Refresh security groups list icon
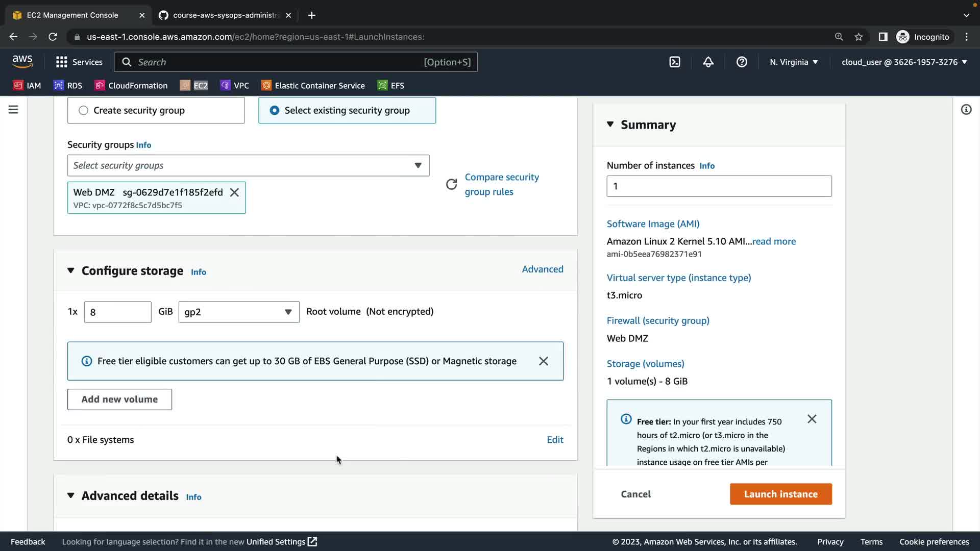Viewport: 980px width, 551px height. (x=451, y=184)
